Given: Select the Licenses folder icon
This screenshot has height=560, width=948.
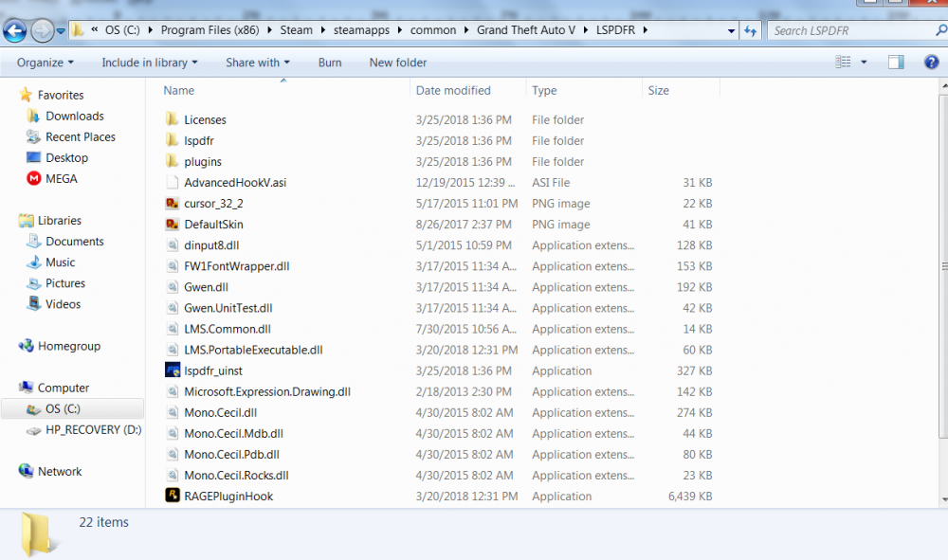Looking at the screenshot, I should click(173, 119).
